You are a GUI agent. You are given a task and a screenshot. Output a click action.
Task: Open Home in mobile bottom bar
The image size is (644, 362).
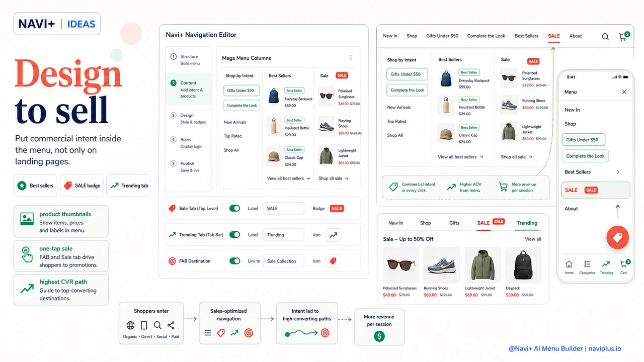(x=569, y=267)
